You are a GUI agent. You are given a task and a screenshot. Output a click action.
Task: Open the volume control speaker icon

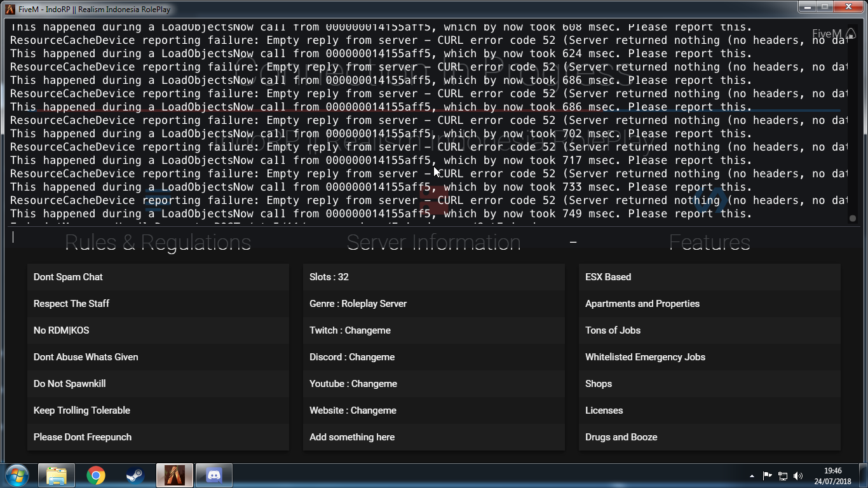(798, 476)
